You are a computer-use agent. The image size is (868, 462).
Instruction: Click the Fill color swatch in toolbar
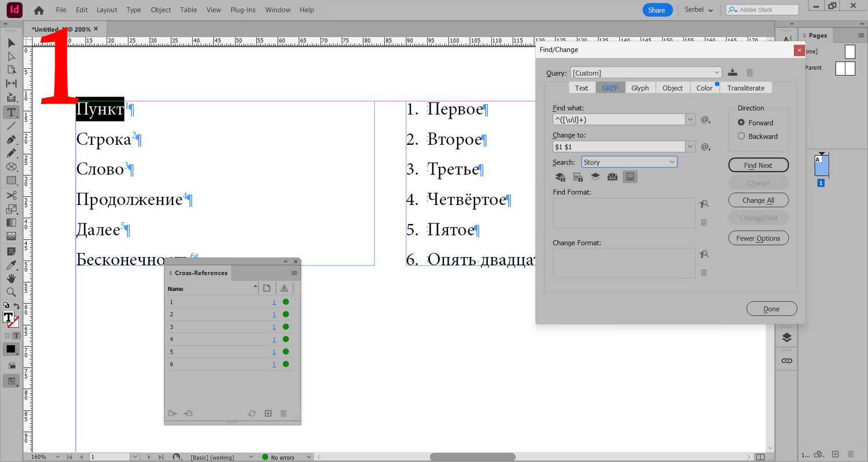point(9,317)
